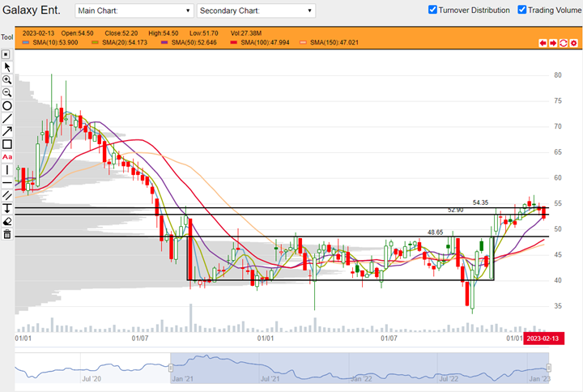This screenshot has width=583, height=392.
Task: Uncheck the Turnover Distribution checkbox
Action: click(433, 10)
